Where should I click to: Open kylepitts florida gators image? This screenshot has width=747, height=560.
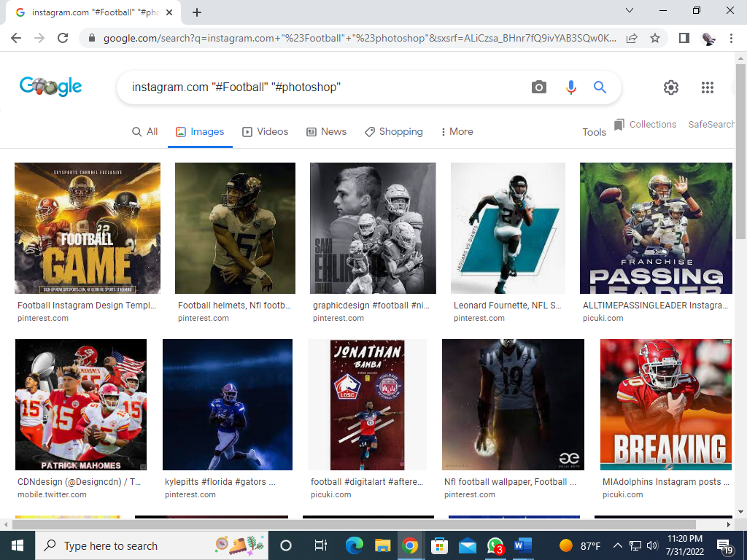pos(228,405)
